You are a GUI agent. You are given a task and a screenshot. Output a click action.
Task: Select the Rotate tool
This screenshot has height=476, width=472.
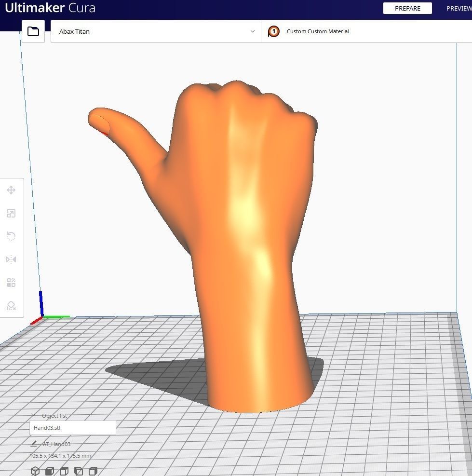[x=11, y=236]
